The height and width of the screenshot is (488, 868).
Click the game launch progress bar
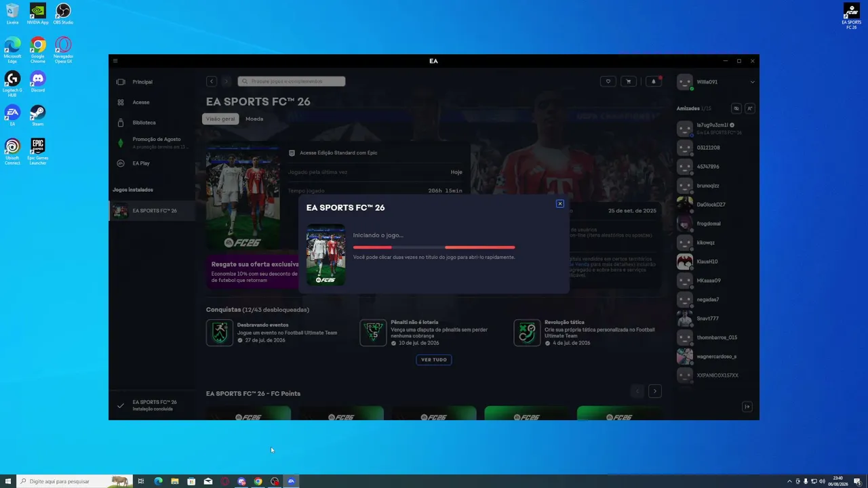click(x=434, y=247)
